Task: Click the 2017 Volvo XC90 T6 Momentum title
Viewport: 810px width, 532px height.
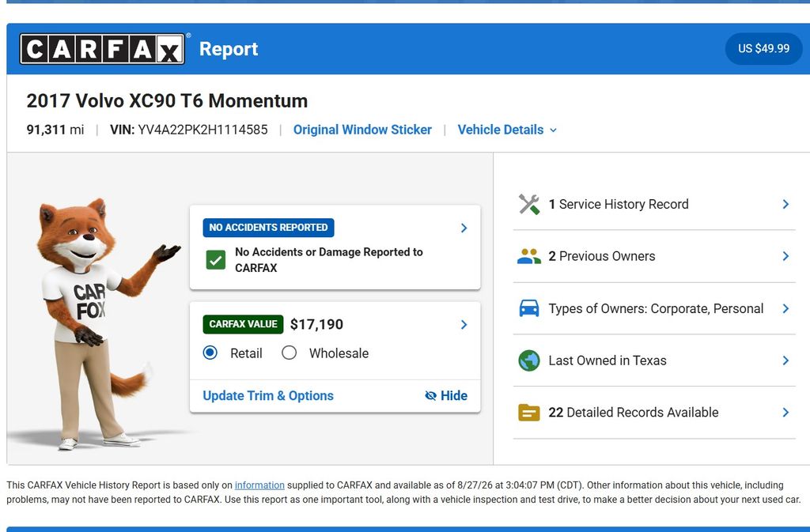Action: (x=167, y=100)
